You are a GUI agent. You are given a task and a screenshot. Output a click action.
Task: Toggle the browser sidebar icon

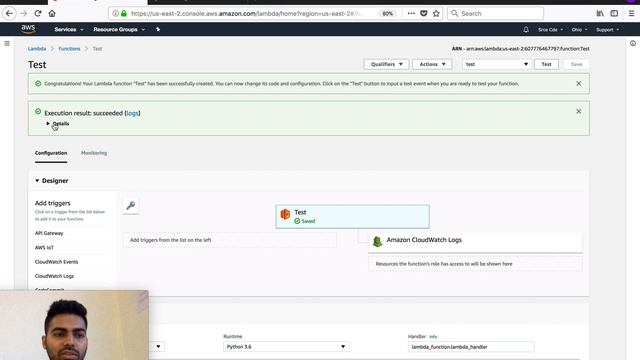tap(614, 13)
